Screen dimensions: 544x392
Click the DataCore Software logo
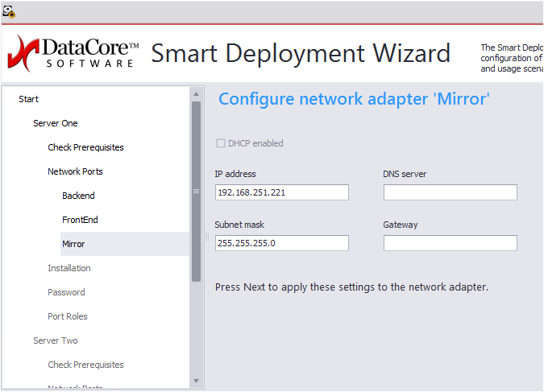click(x=73, y=53)
